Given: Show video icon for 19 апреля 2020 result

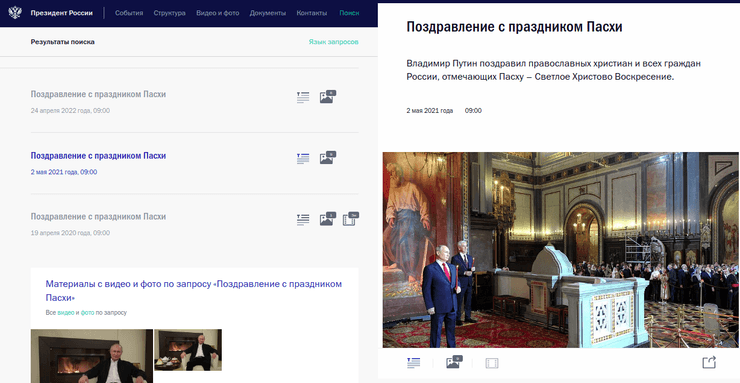Looking at the screenshot, I should 351,218.
